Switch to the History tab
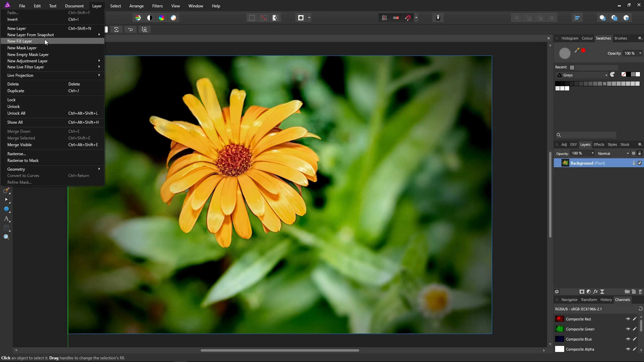Screen dimensions: 644x362 pos(606,300)
